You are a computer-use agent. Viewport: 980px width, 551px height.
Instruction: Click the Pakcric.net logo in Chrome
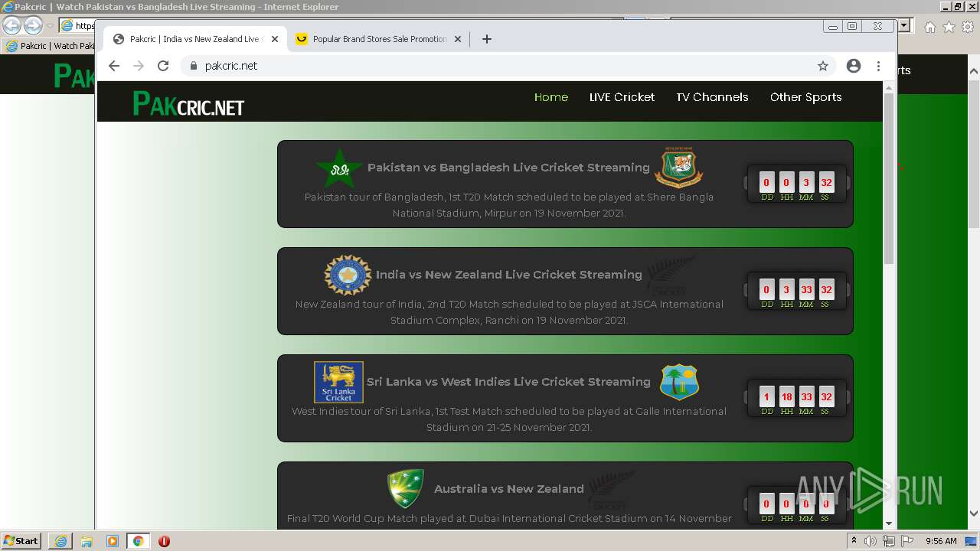tap(188, 103)
